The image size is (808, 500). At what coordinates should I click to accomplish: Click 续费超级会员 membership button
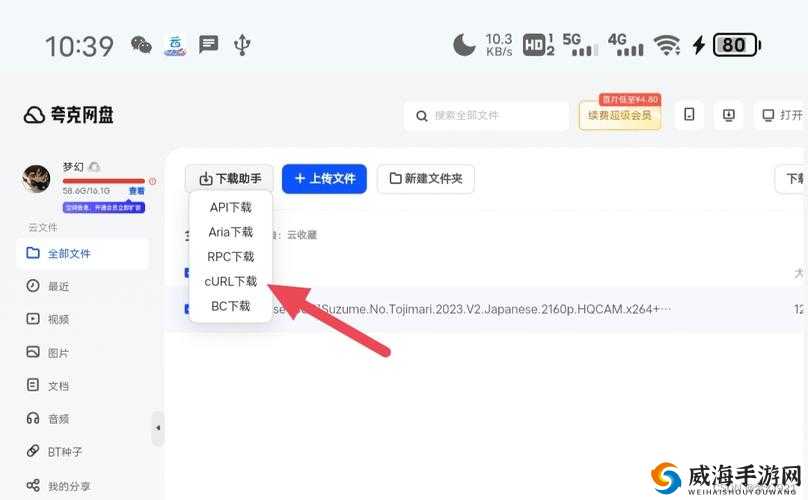point(620,115)
